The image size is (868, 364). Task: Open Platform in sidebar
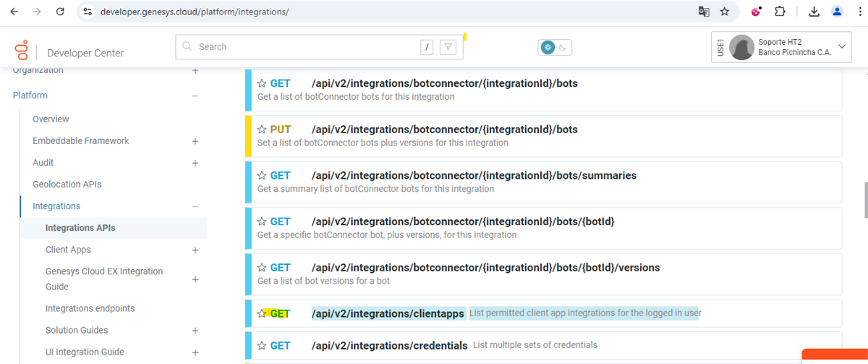[30, 96]
